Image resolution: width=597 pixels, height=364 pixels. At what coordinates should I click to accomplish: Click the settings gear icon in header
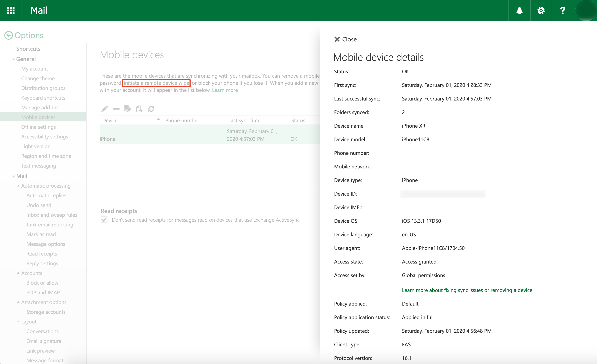click(541, 10)
